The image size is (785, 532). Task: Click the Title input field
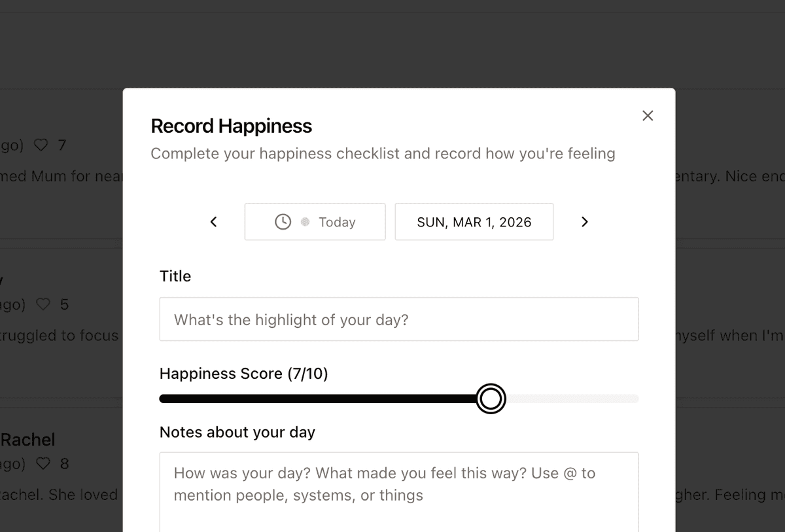(x=399, y=319)
